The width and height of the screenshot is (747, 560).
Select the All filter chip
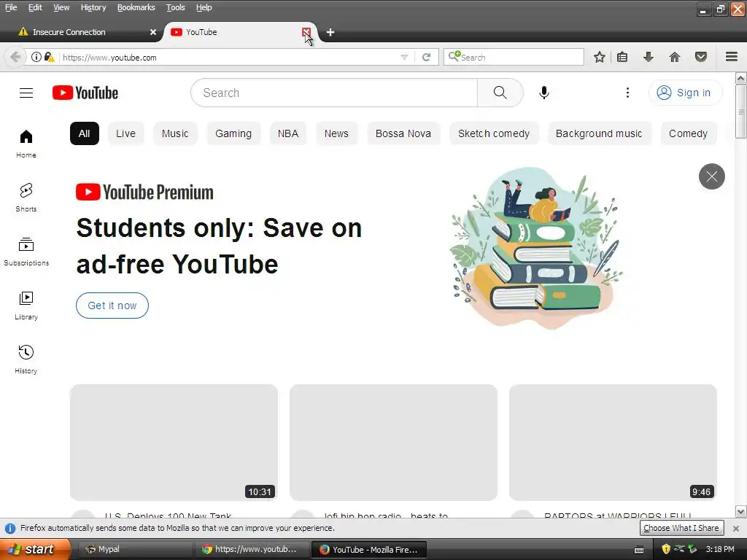click(x=85, y=133)
